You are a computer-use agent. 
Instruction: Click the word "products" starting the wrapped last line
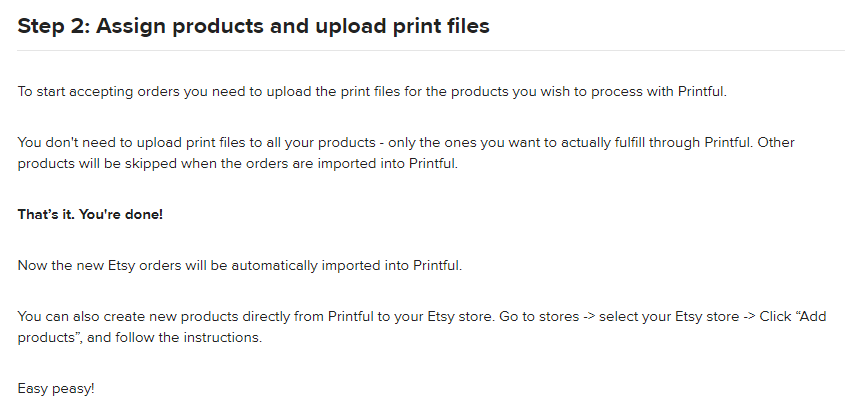[x=46, y=338]
